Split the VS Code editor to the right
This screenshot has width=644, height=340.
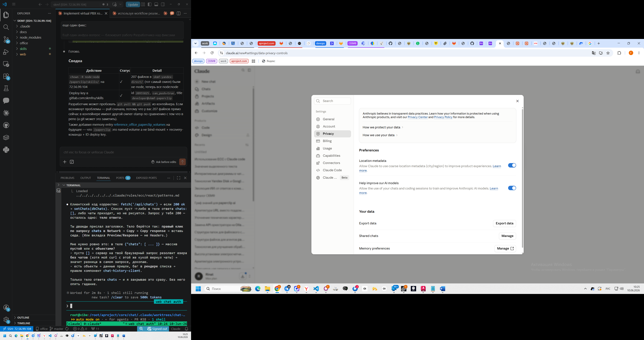[179, 13]
